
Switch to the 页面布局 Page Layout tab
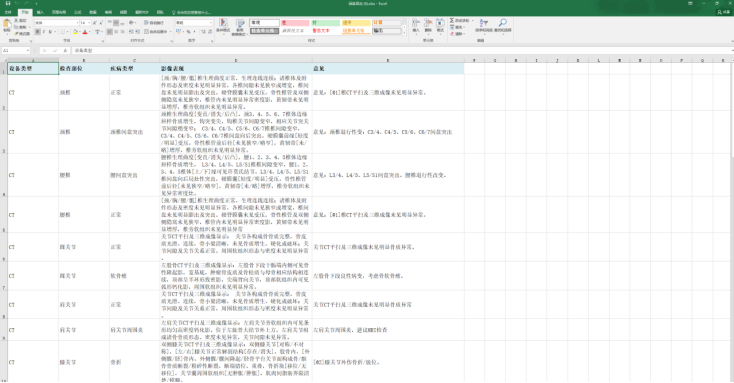click(59, 12)
